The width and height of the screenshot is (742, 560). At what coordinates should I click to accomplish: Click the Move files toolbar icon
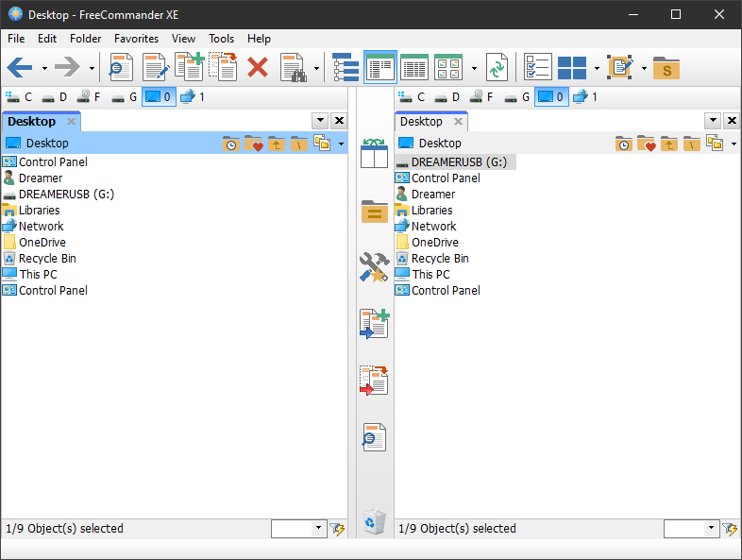tap(223, 67)
